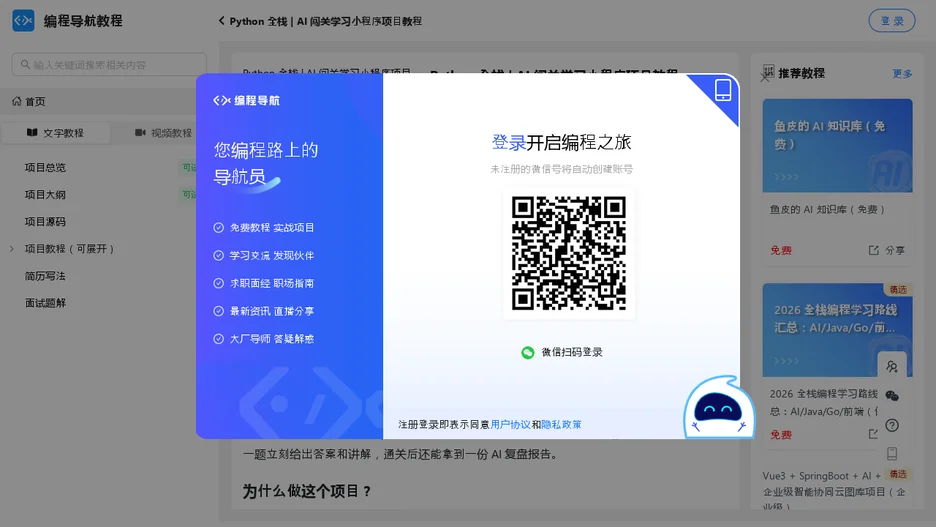Click the check icon beside 最新资讯 直播分享
The height and width of the screenshot is (527, 936).
coord(218,311)
